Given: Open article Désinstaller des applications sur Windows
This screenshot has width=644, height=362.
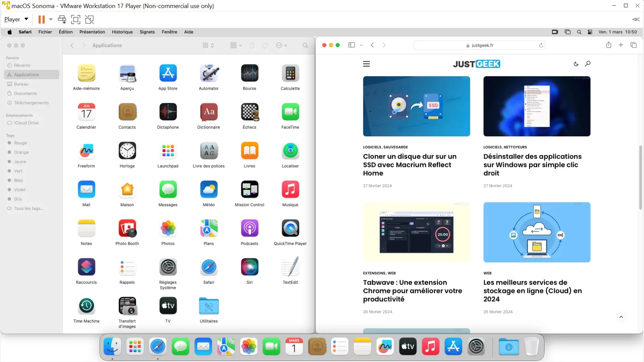Looking at the screenshot, I should click(x=532, y=165).
